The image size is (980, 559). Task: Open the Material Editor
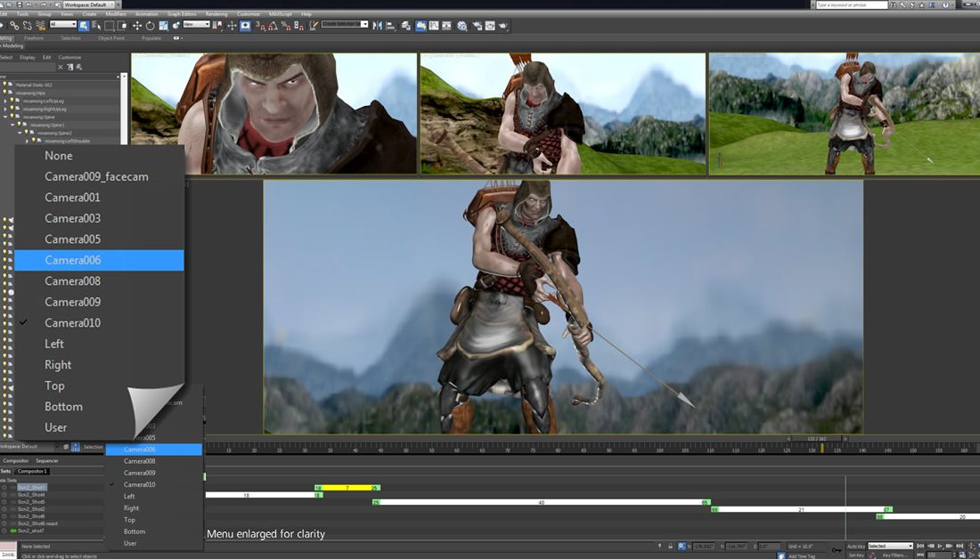point(462,26)
